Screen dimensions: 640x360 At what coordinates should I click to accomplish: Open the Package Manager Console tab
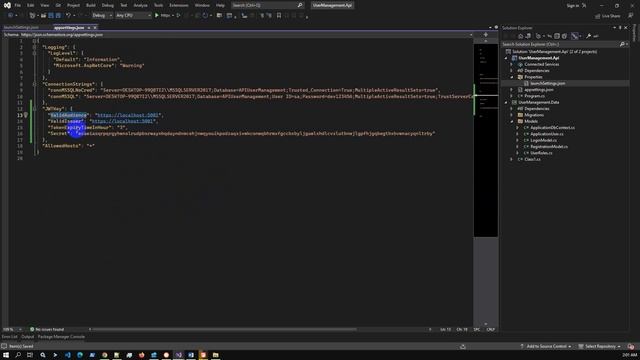click(61, 337)
